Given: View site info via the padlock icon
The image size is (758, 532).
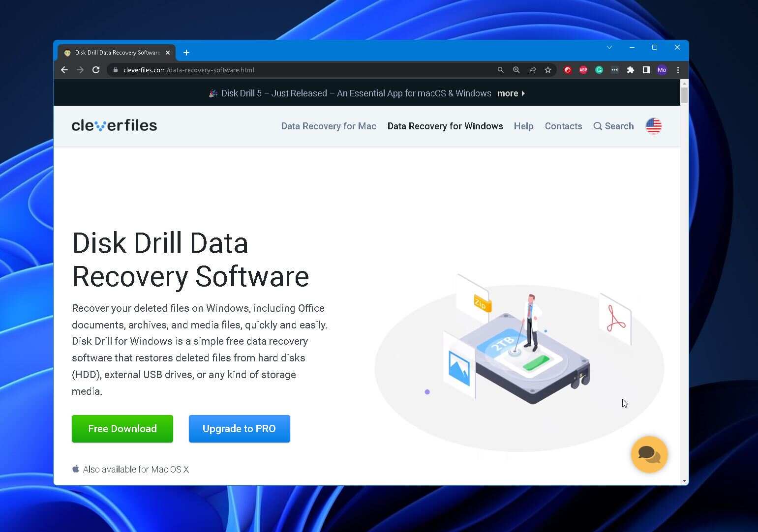Looking at the screenshot, I should coord(116,70).
